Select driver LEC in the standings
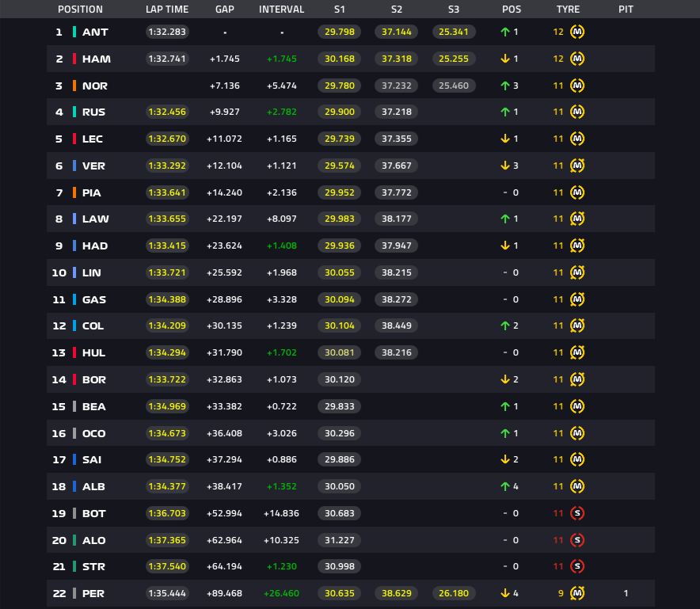Screen dimensions: 700x609 (93, 139)
